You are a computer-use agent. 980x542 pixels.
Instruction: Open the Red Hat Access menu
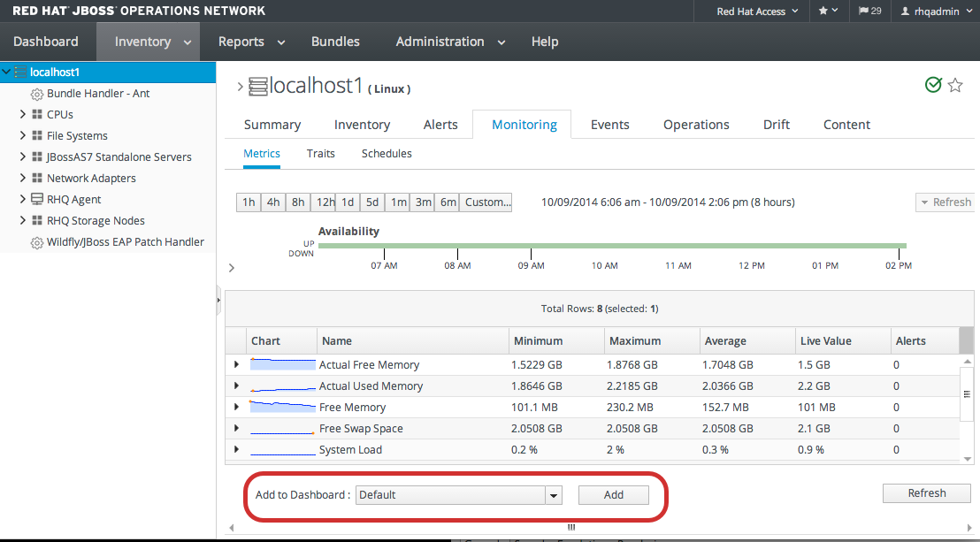click(x=758, y=11)
